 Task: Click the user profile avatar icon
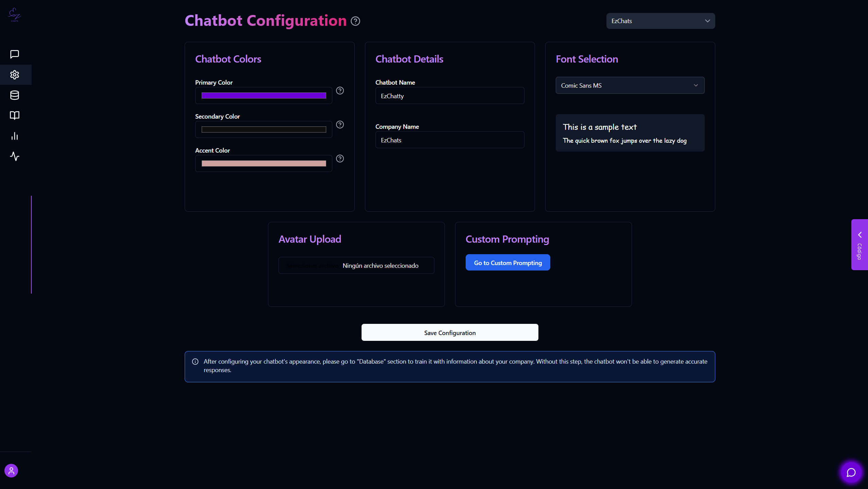click(11, 471)
